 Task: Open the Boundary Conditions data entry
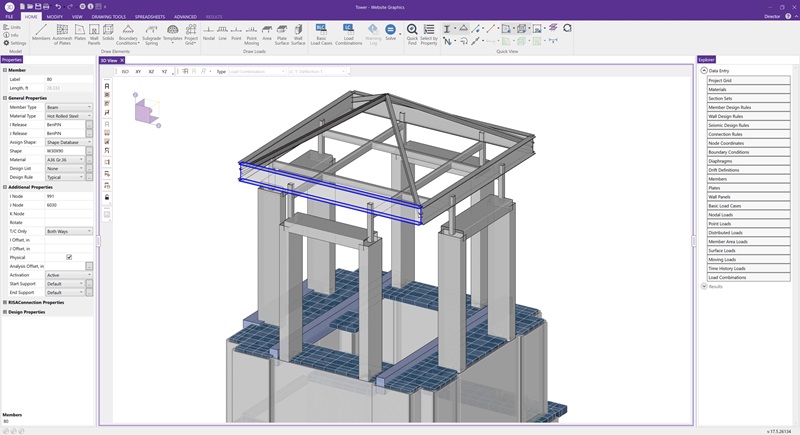[x=748, y=152]
